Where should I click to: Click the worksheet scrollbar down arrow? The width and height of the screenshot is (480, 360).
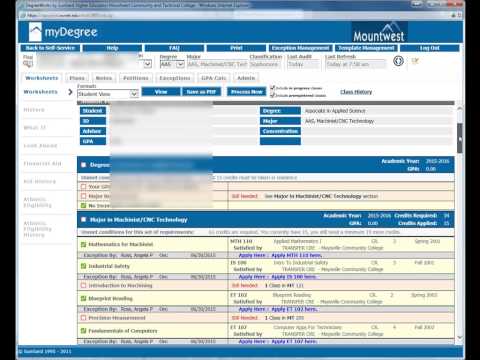[460, 338]
